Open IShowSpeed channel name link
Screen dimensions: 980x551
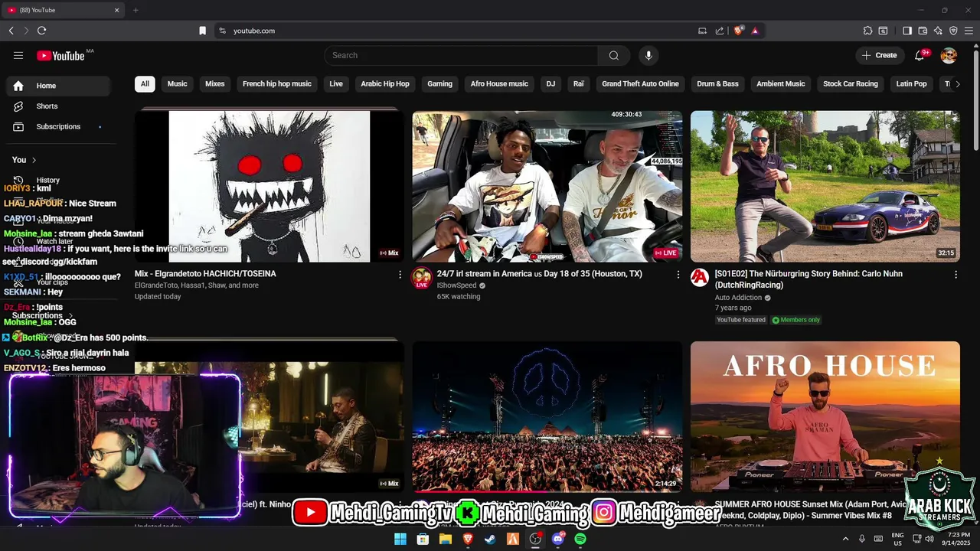456,285
